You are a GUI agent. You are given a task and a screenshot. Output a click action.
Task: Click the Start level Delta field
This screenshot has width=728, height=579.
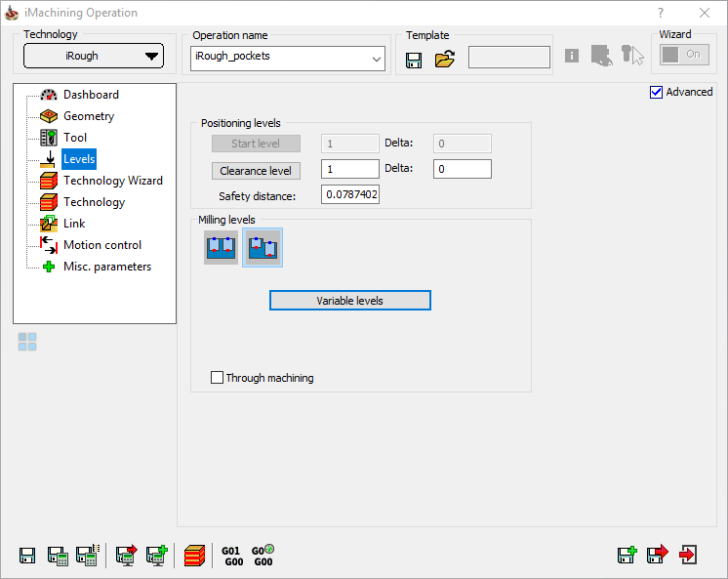coord(463,144)
